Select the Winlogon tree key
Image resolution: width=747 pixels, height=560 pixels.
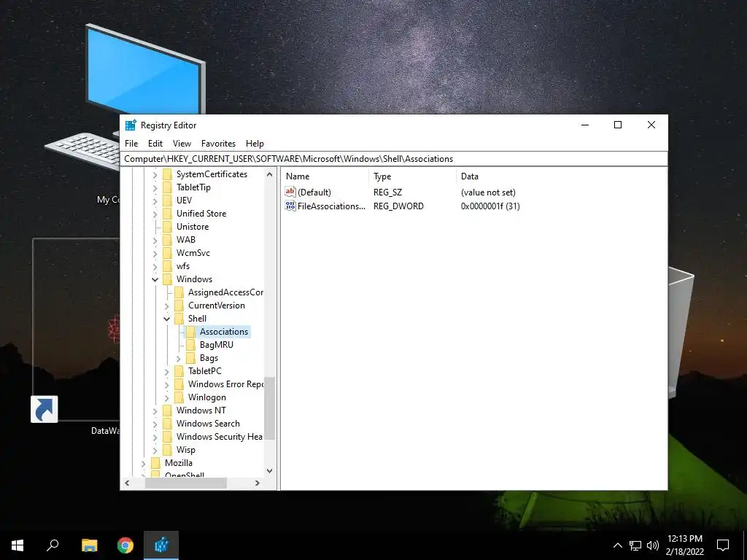(206, 397)
